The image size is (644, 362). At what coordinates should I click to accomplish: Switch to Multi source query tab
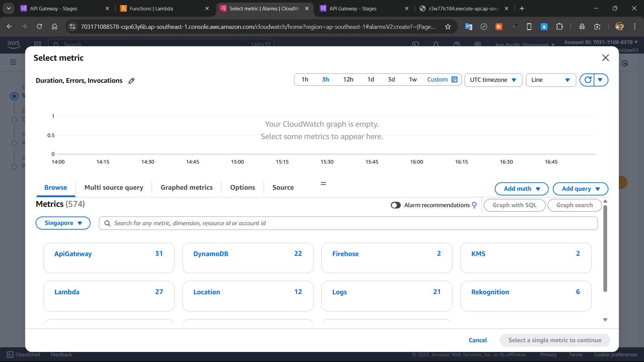tap(114, 188)
